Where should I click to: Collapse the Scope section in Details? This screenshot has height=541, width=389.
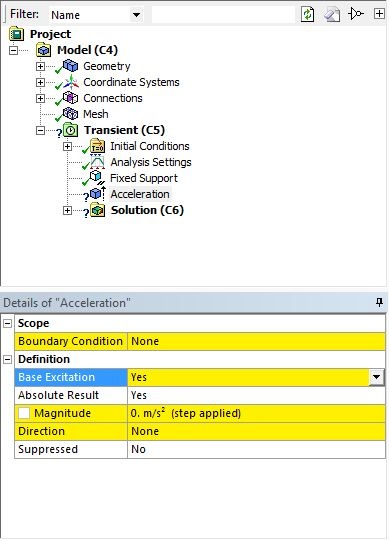pos(7,323)
